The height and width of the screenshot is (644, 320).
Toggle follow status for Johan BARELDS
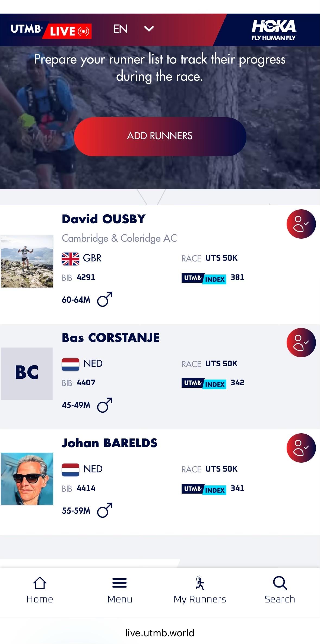coord(301,448)
